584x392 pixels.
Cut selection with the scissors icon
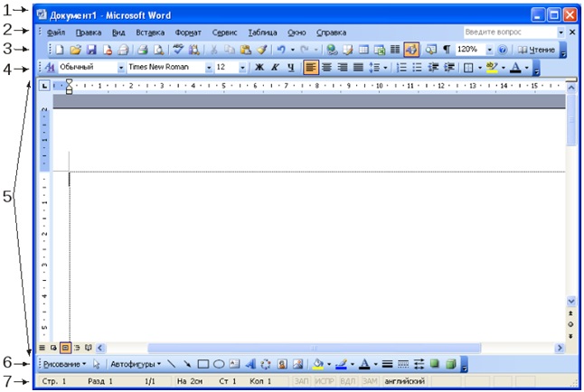pos(213,50)
